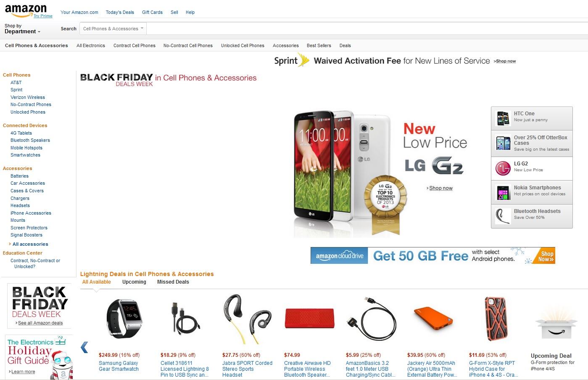Open the Amazon cloud drive banner
588x380 pixels.
click(x=432, y=255)
